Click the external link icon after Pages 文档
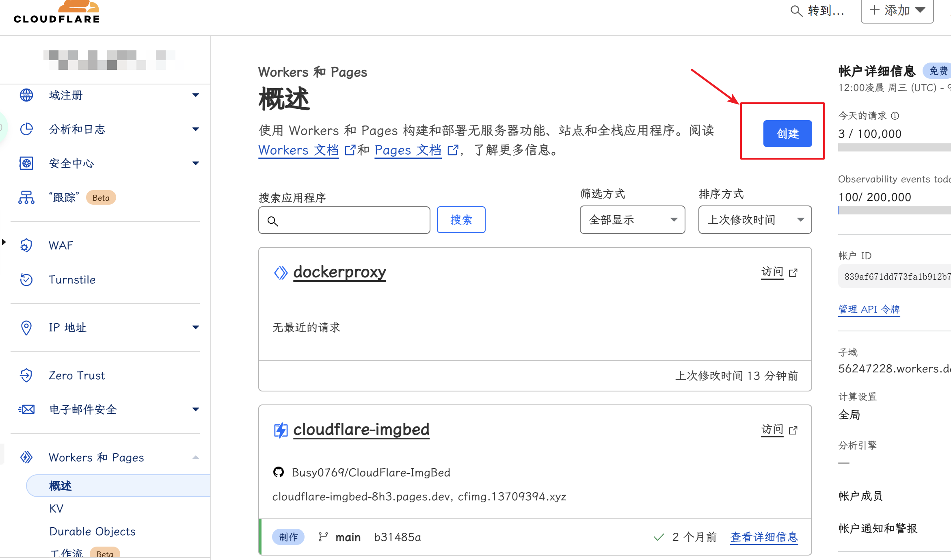Screen dimensions: 951x560 [x=452, y=150]
